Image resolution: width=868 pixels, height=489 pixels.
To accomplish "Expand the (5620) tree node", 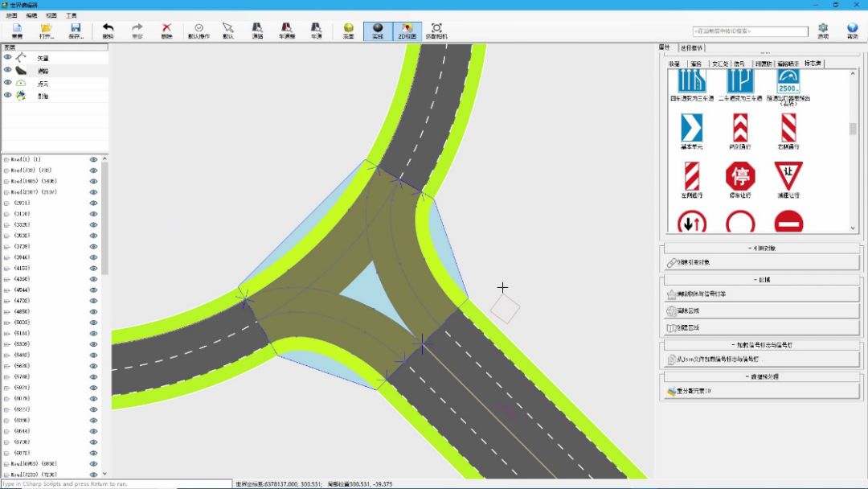I will click(x=6, y=365).
